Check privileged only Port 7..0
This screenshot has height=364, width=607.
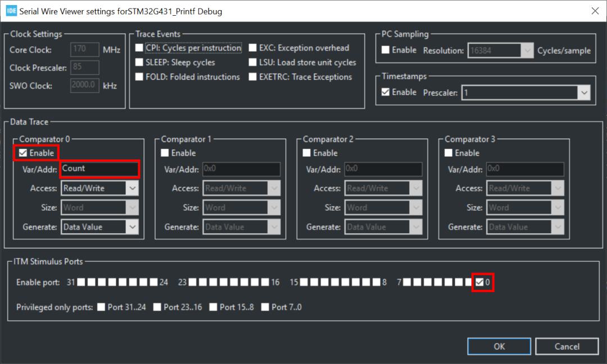(265, 307)
